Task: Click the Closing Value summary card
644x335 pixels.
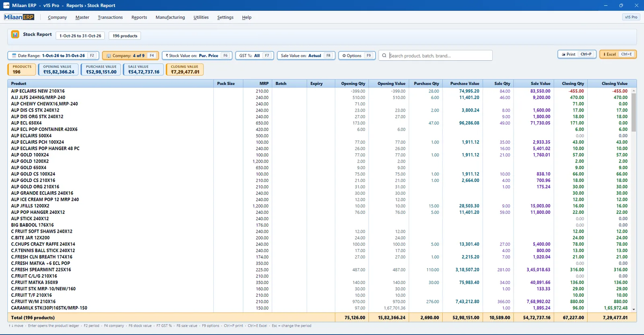Action: tap(185, 70)
